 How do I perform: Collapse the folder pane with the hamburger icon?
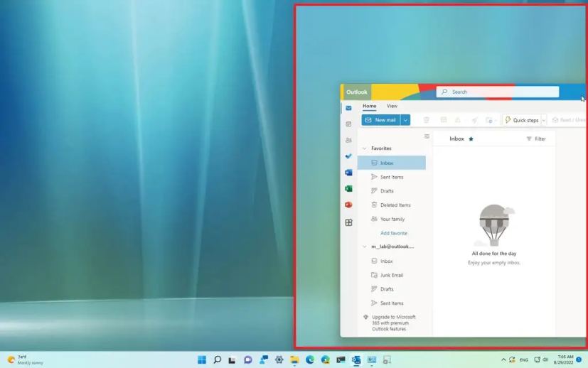(x=427, y=136)
